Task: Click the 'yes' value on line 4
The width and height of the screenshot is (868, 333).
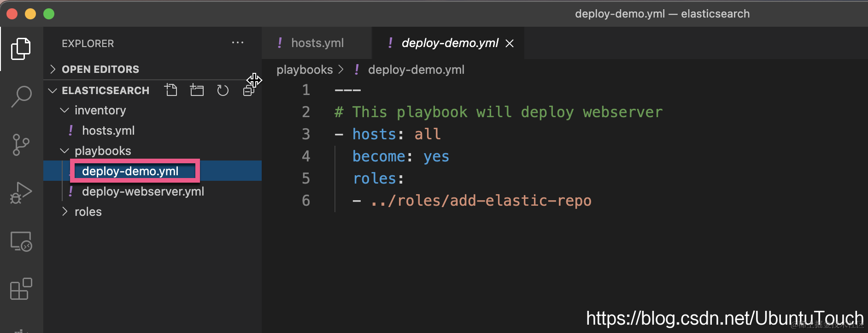Action: tap(436, 156)
